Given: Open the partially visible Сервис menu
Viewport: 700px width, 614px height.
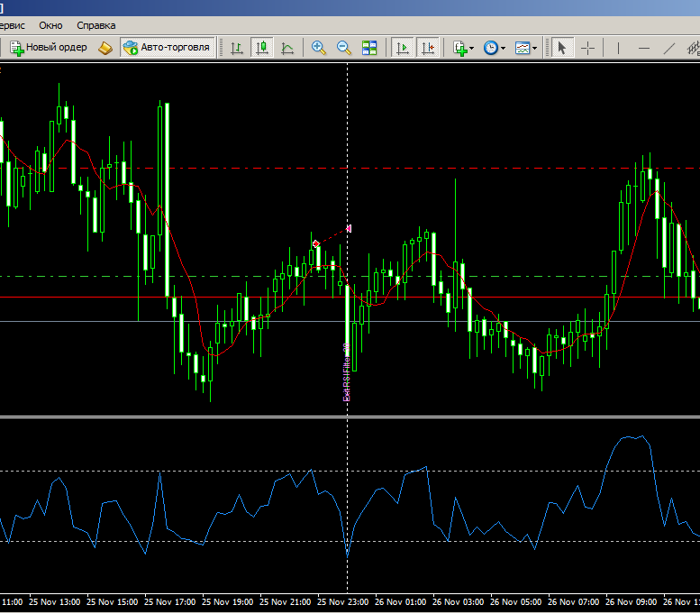Looking at the screenshot, I should coord(12,25).
